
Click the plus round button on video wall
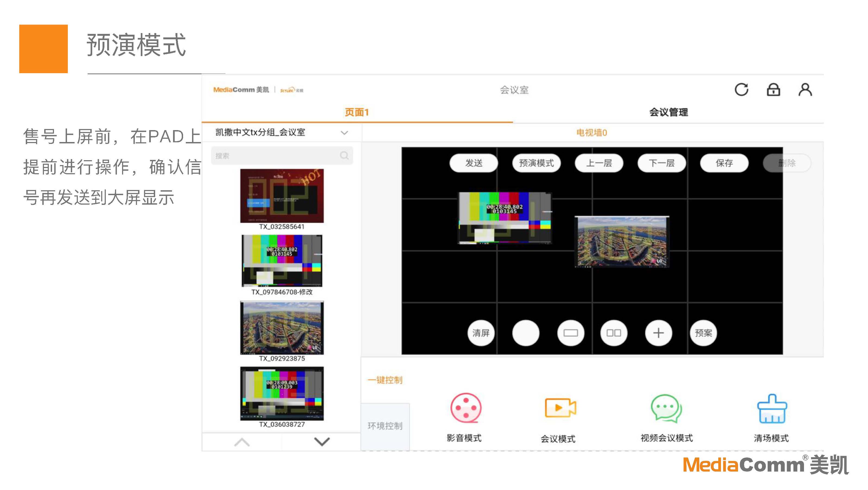[658, 333]
